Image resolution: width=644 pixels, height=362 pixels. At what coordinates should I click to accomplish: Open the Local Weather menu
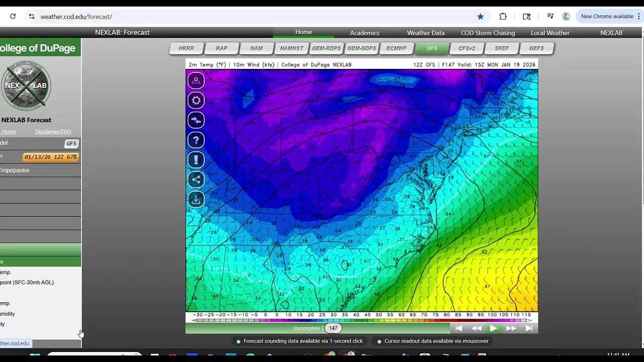pyautogui.click(x=550, y=33)
